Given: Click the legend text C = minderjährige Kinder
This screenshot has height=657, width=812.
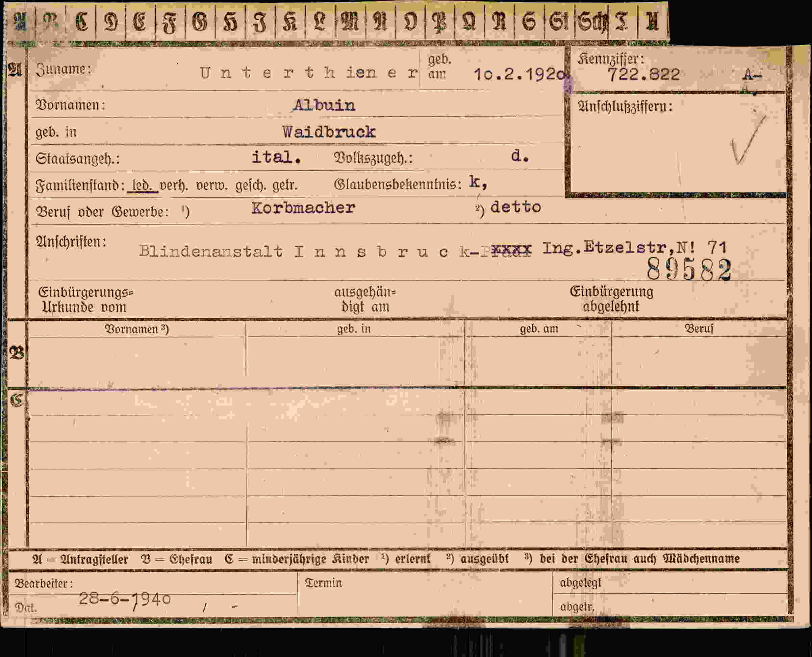Looking at the screenshot, I should pos(297,559).
